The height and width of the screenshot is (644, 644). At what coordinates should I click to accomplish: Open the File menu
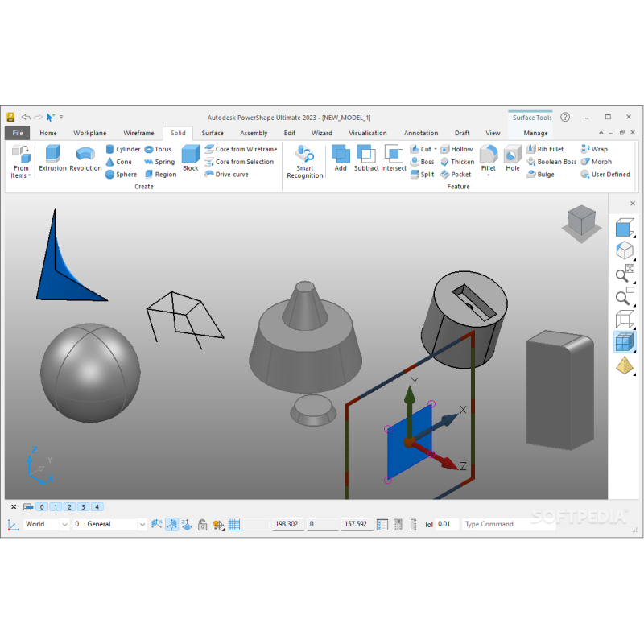tap(18, 133)
